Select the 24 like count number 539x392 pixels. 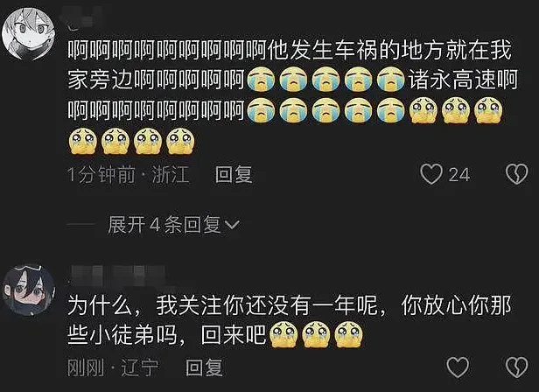458,175
